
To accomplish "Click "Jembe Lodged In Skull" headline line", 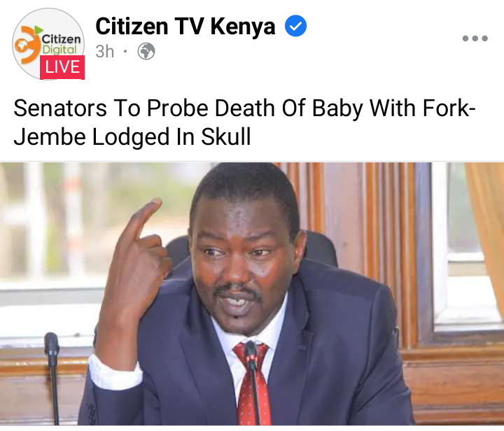I will tap(132, 137).
